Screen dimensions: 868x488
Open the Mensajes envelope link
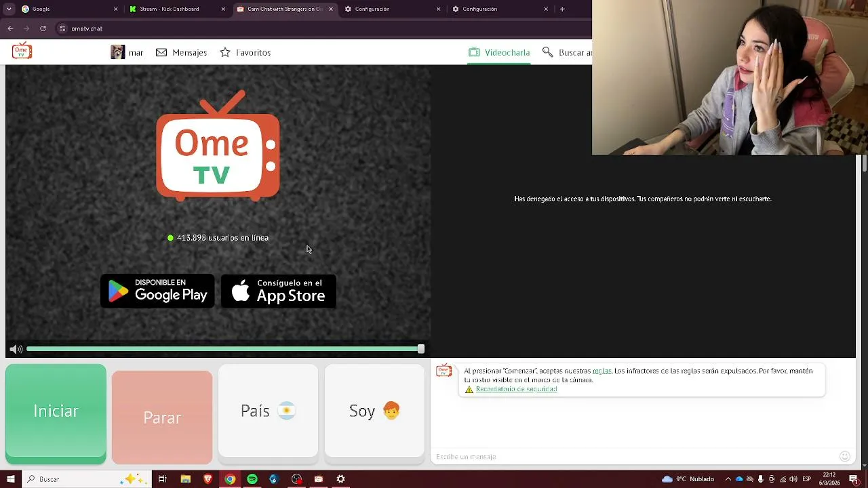(181, 52)
